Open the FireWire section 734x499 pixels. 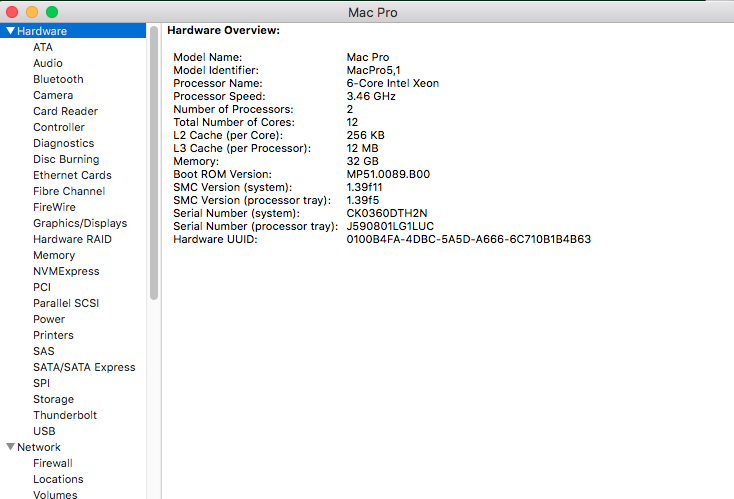point(54,207)
